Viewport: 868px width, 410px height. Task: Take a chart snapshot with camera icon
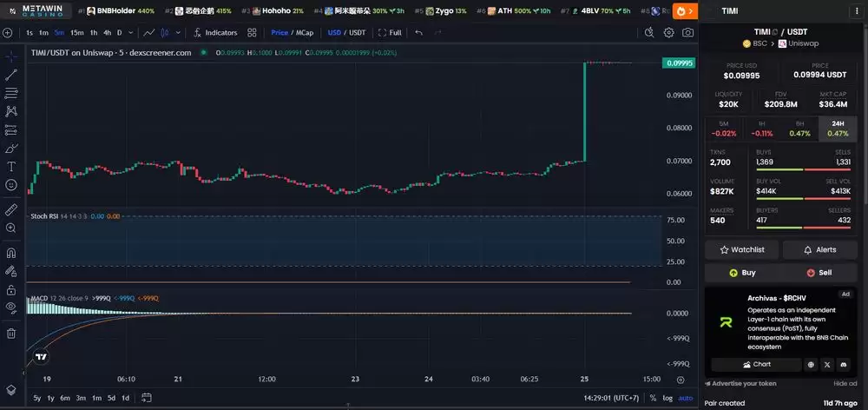pyautogui.click(x=687, y=33)
